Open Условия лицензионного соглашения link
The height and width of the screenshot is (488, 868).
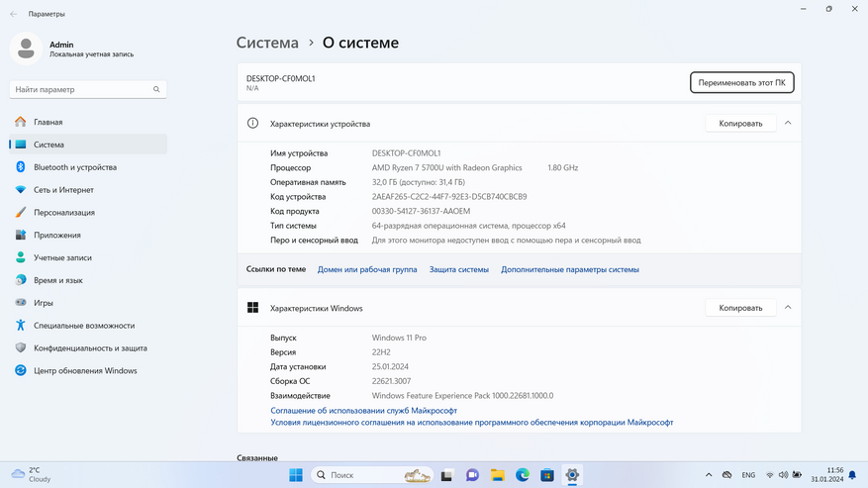coord(472,422)
